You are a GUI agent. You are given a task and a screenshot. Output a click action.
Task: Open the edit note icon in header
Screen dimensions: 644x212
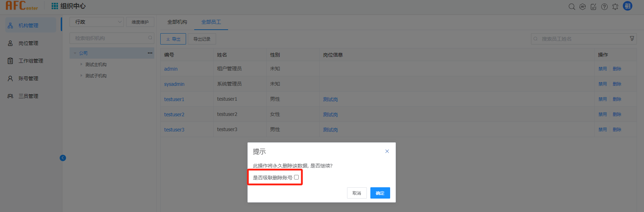(x=594, y=7)
